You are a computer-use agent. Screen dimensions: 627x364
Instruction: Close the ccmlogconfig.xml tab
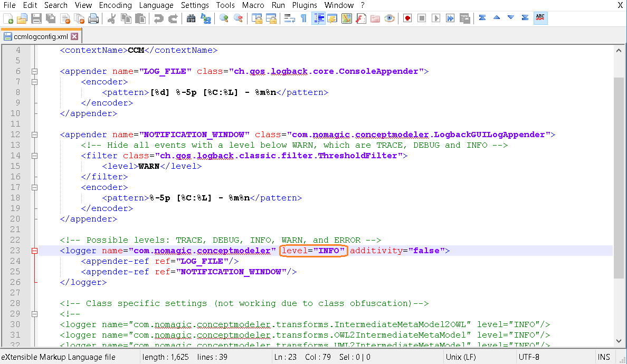[74, 36]
